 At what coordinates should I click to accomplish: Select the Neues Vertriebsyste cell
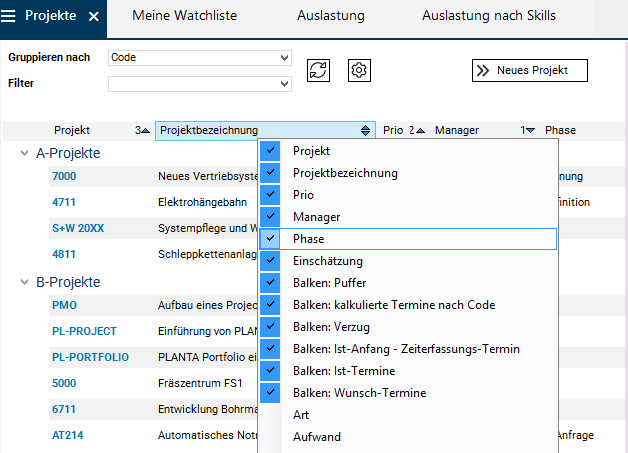click(x=207, y=176)
